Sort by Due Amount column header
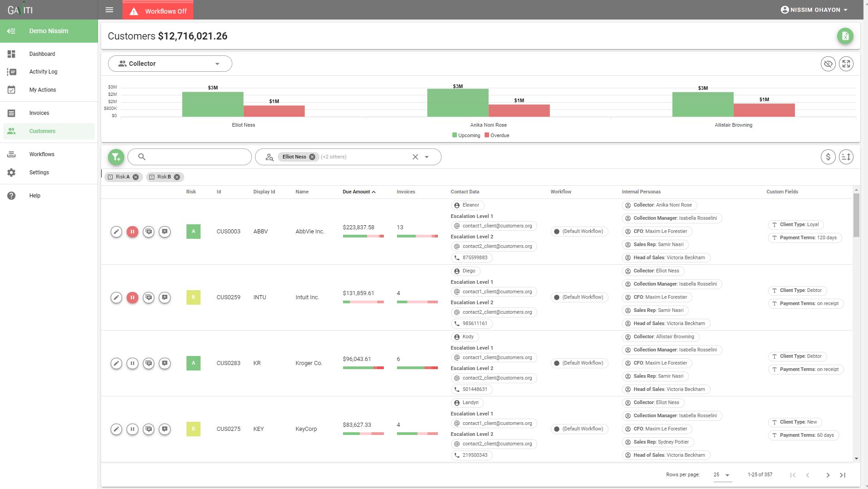Screen dimensions: 868x489 coord(359,192)
